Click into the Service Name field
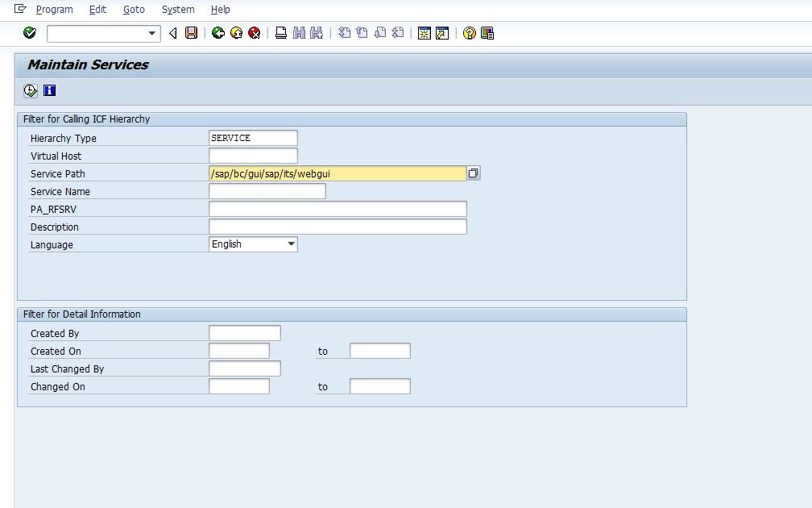Screen dimensions: 812x508 click(x=267, y=190)
